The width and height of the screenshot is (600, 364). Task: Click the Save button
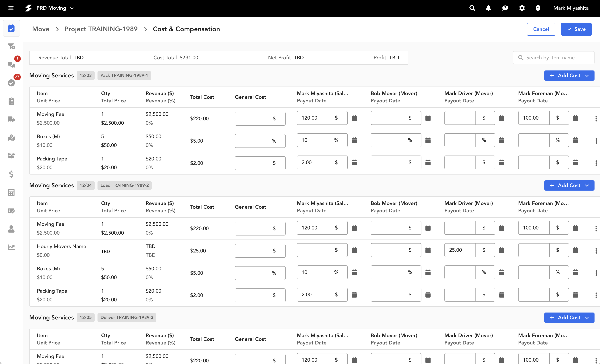pyautogui.click(x=576, y=29)
